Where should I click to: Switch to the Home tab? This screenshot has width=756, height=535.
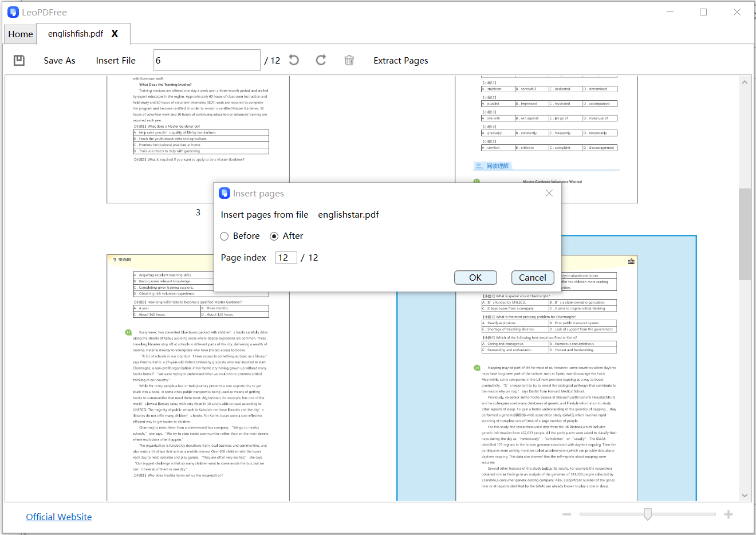pyautogui.click(x=20, y=34)
